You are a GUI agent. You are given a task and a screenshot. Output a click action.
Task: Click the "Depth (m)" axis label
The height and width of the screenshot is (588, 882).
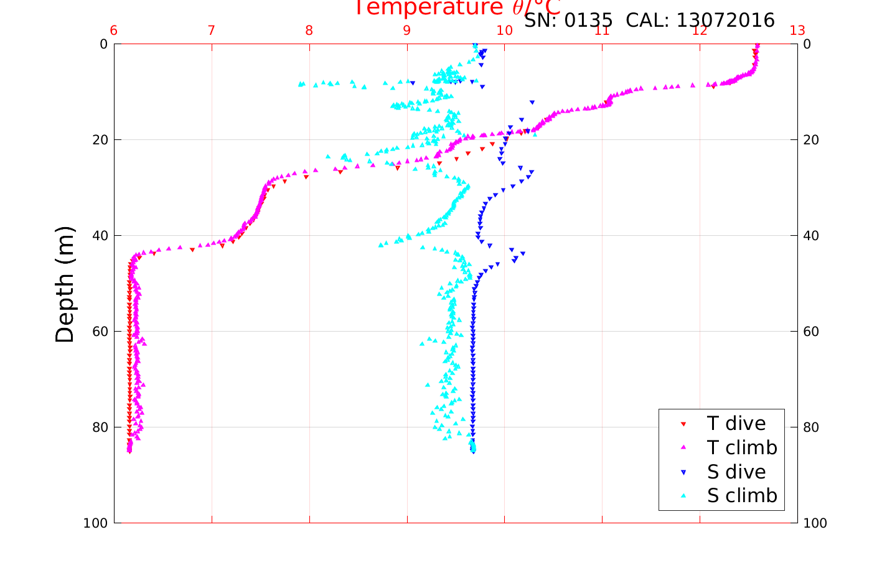[65, 284]
